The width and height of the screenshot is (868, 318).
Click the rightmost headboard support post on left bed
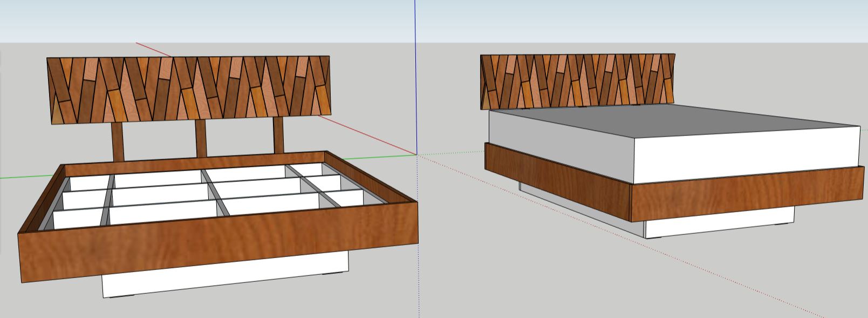(278, 136)
